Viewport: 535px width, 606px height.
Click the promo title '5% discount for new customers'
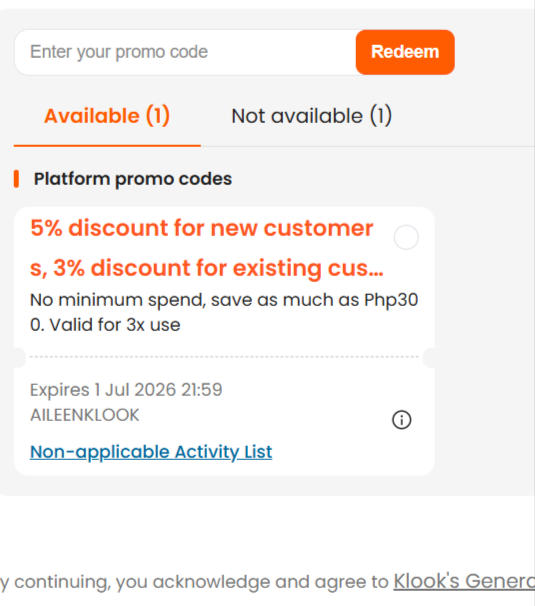(x=202, y=228)
